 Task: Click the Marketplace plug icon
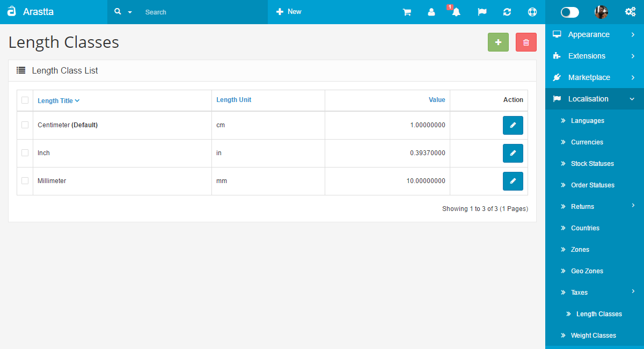tap(557, 77)
